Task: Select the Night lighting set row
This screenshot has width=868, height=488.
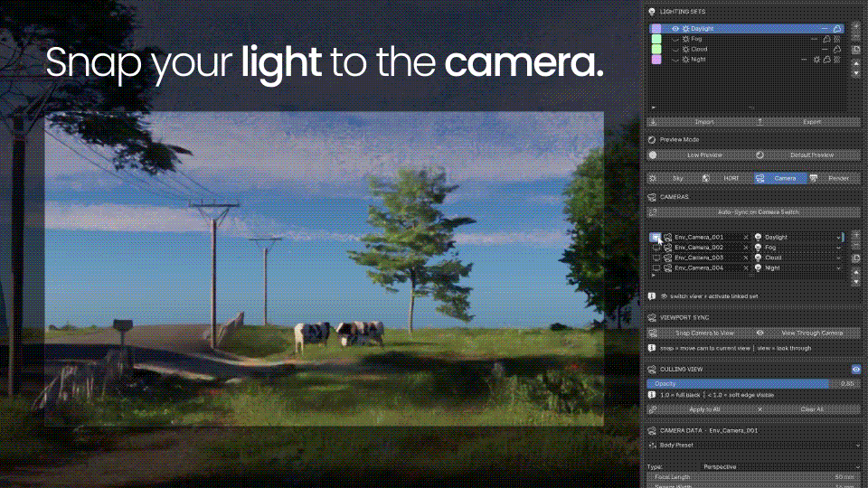Action: coord(747,60)
